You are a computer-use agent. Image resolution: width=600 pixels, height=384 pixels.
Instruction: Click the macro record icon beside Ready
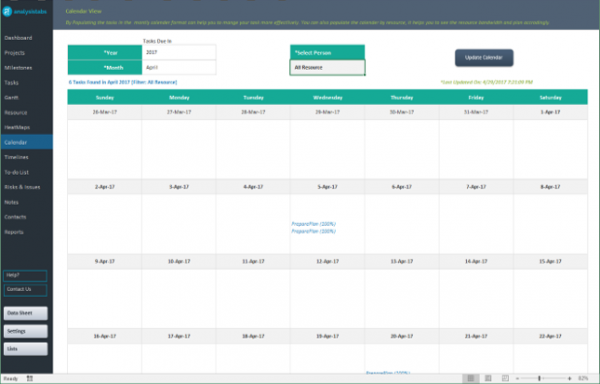[30, 378]
